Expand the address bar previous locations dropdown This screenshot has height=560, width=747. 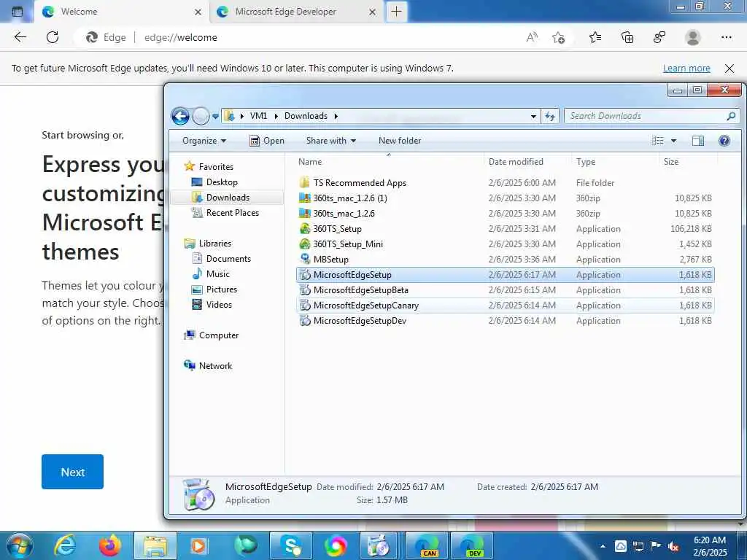[533, 116]
